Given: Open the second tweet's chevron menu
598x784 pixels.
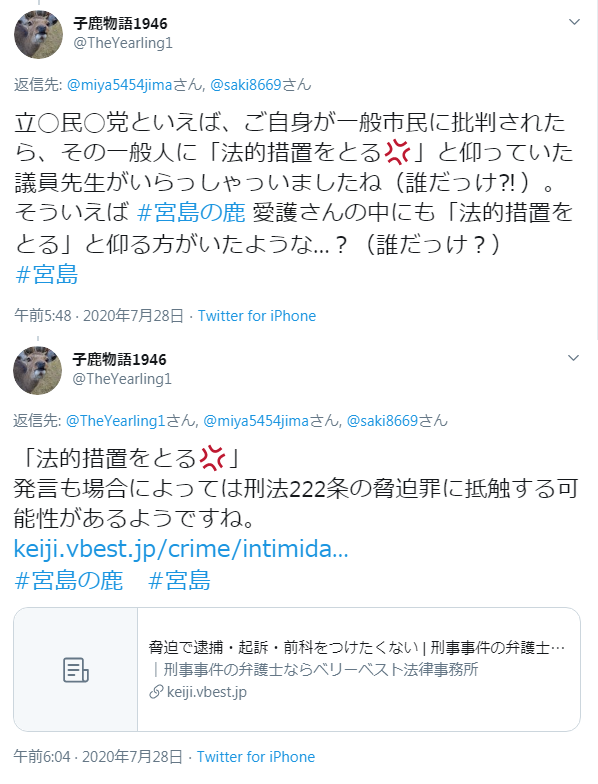Looking at the screenshot, I should point(574,358).
